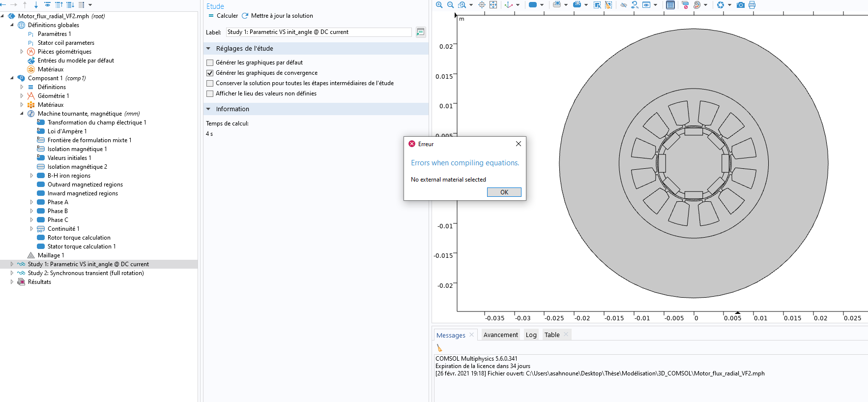Expand Study 2 Synchronous transient node

[x=12, y=273]
